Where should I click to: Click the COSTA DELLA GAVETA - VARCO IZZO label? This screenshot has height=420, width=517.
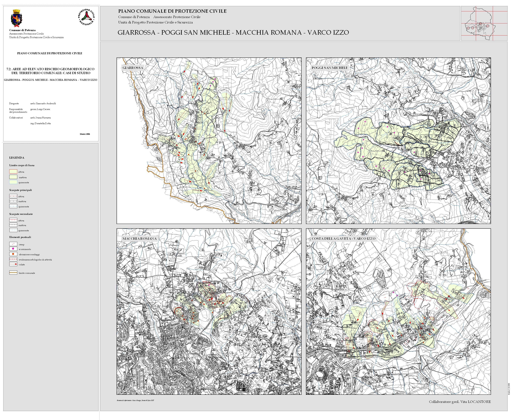[x=344, y=239]
